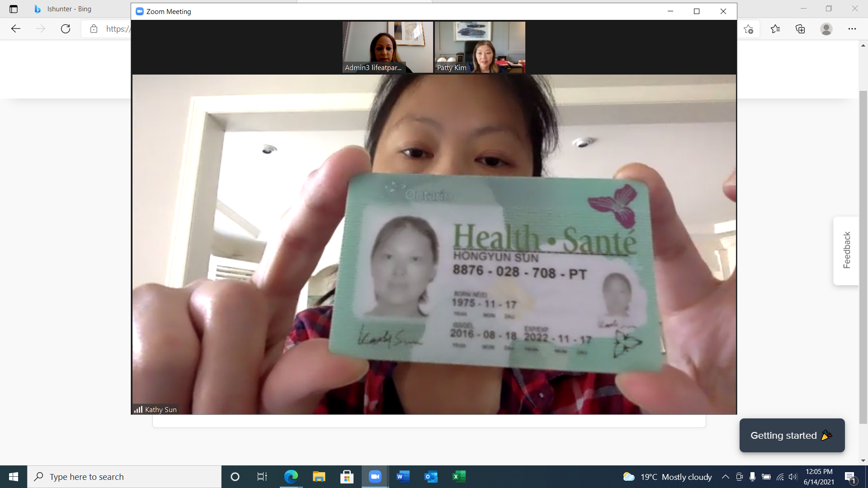Screen dimensions: 868x488
Task: Open File Explorer from taskbar
Action: [319, 477]
